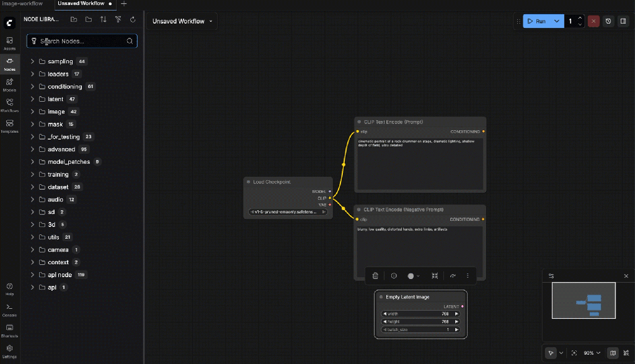Image resolution: width=635 pixels, height=364 pixels.
Task: Click the node info icon in selection toolbar
Action: pos(394,276)
